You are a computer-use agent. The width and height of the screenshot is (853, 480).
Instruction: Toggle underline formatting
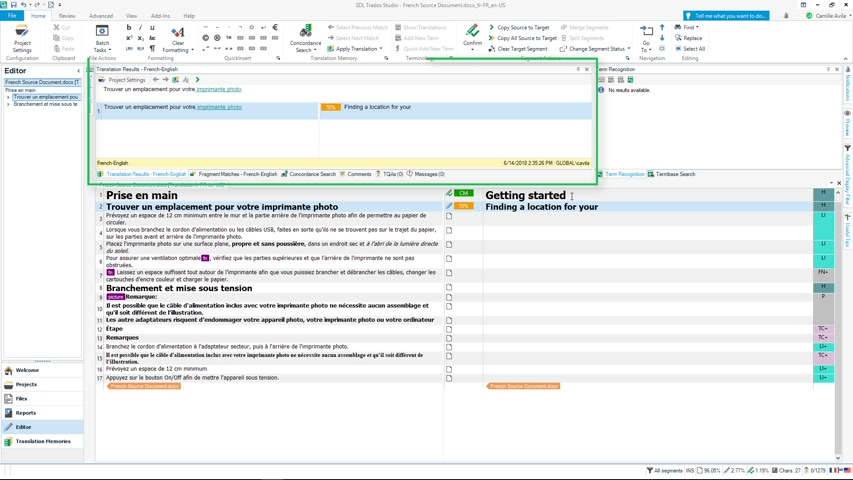click(x=152, y=28)
